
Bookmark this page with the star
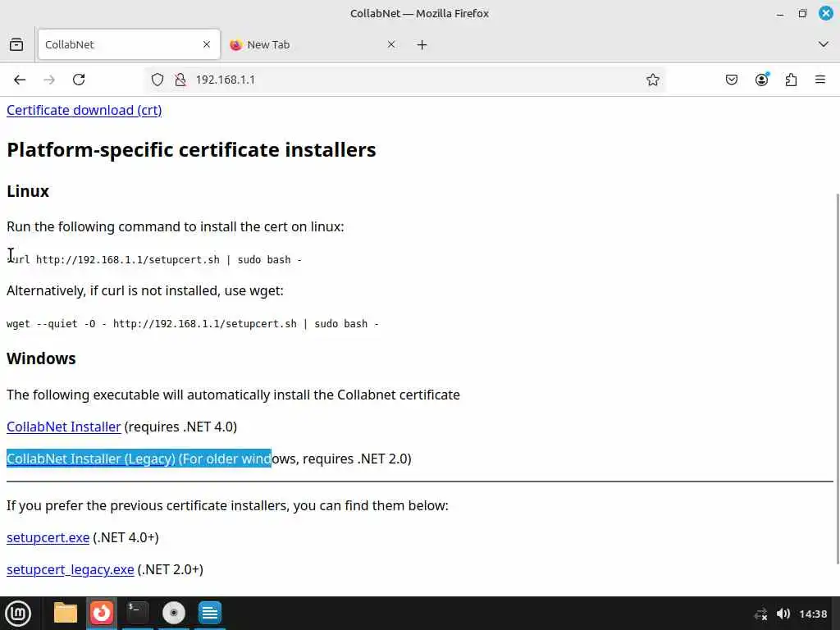[x=652, y=80]
